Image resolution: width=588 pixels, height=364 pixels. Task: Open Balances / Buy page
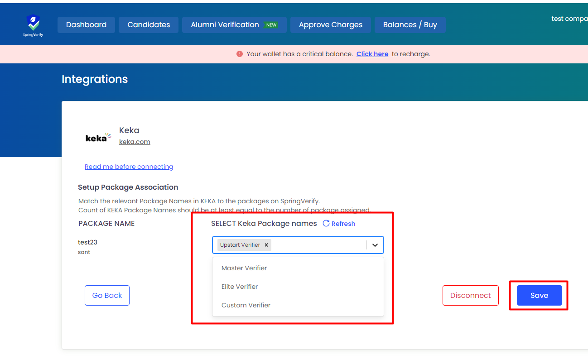pyautogui.click(x=410, y=25)
